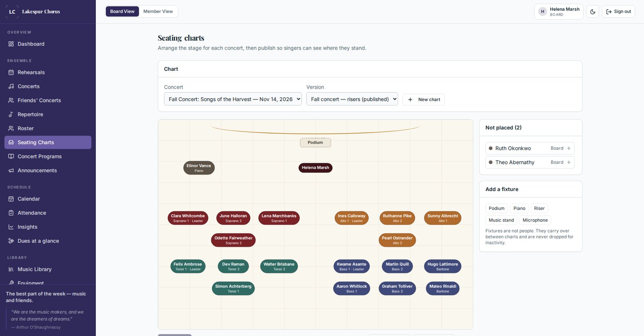Add a Riser fixture
This screenshot has width=644, height=336.
click(539, 208)
